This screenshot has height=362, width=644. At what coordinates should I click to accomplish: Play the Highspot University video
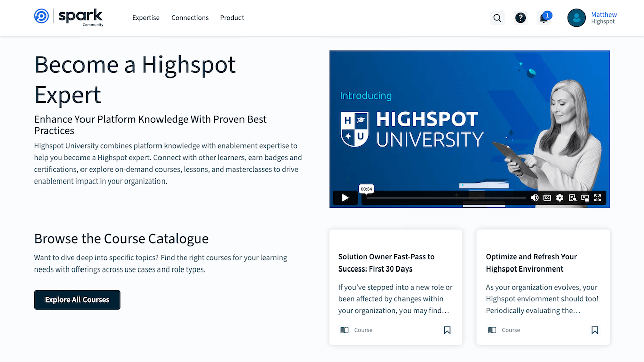(x=345, y=198)
